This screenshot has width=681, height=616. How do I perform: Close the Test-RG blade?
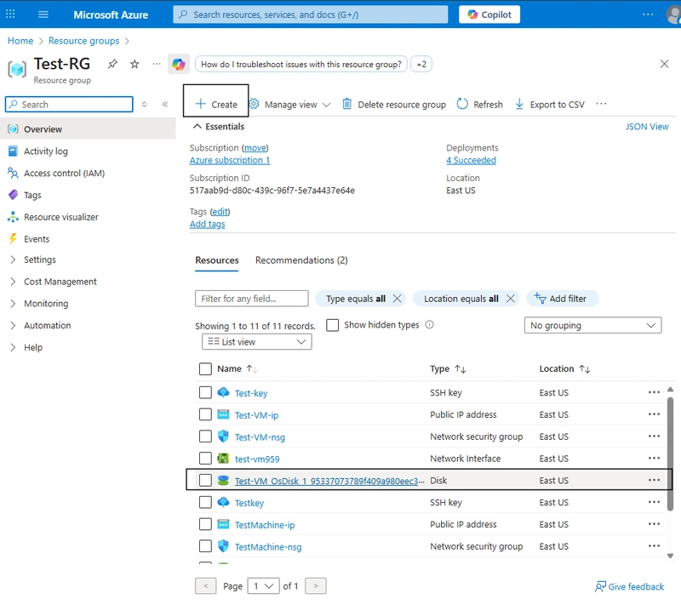pos(664,65)
